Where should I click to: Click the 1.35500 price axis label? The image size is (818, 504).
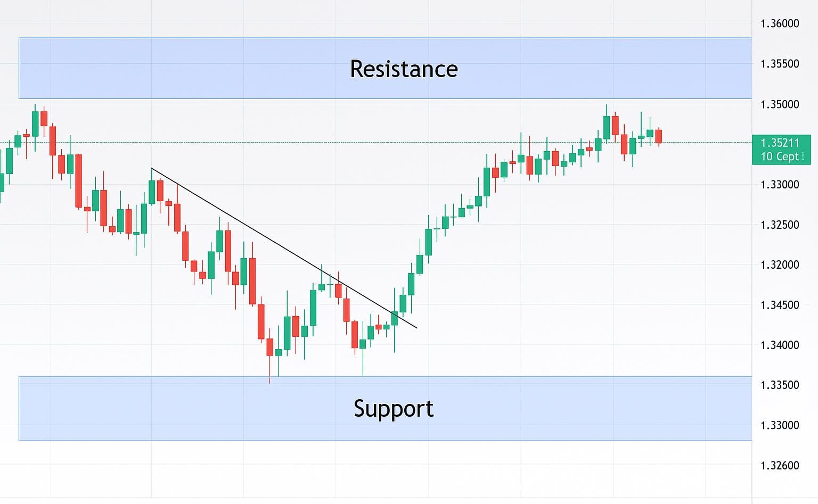[x=780, y=64]
